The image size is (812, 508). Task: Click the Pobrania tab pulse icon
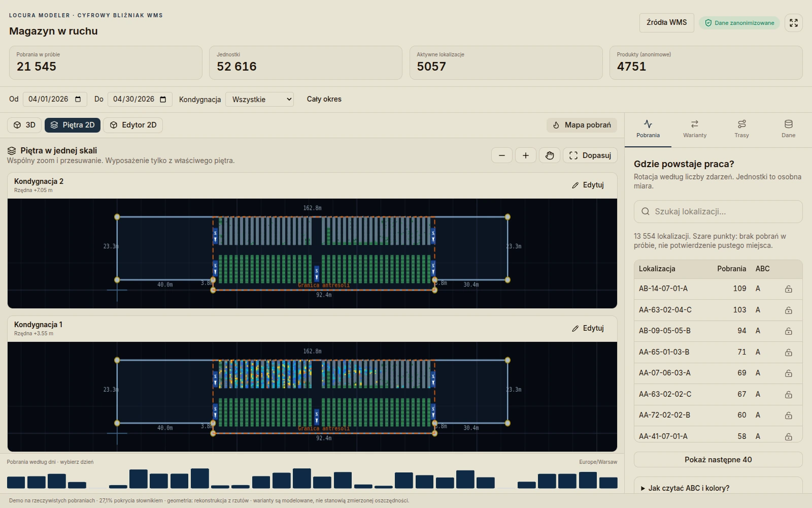(x=648, y=124)
